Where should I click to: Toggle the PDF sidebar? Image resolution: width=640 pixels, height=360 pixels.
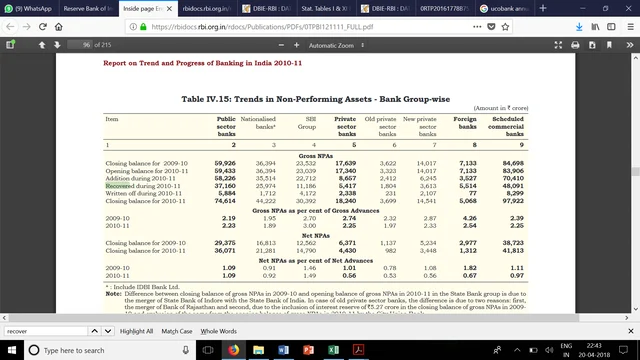(x=10, y=45)
